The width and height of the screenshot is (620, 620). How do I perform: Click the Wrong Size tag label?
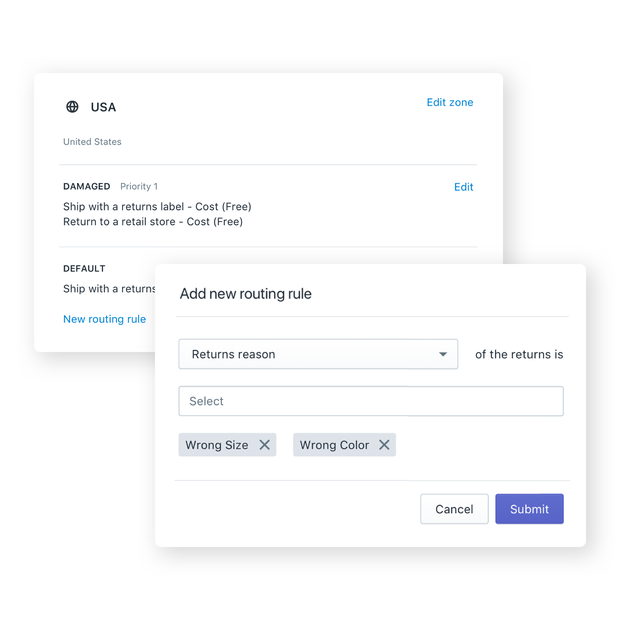(217, 445)
